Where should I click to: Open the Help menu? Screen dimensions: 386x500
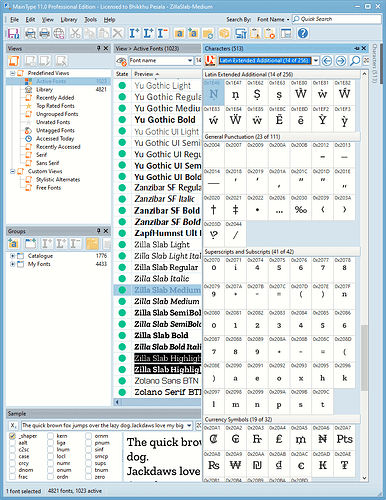pyautogui.click(x=109, y=20)
